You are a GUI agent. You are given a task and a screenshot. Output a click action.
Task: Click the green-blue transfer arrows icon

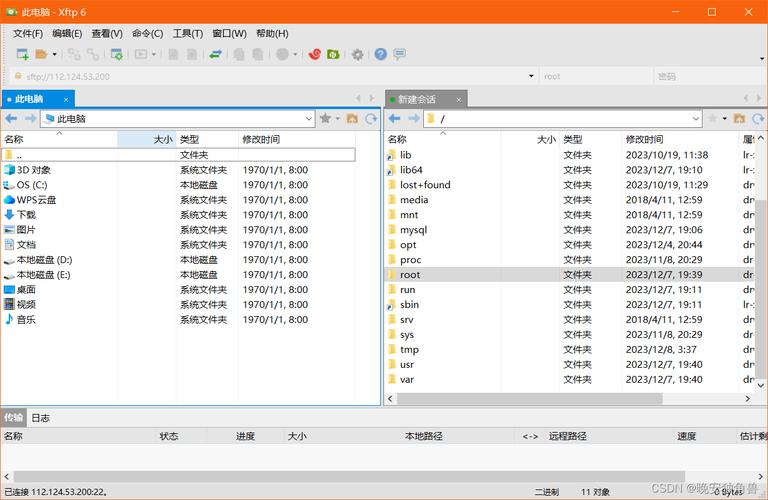click(215, 54)
